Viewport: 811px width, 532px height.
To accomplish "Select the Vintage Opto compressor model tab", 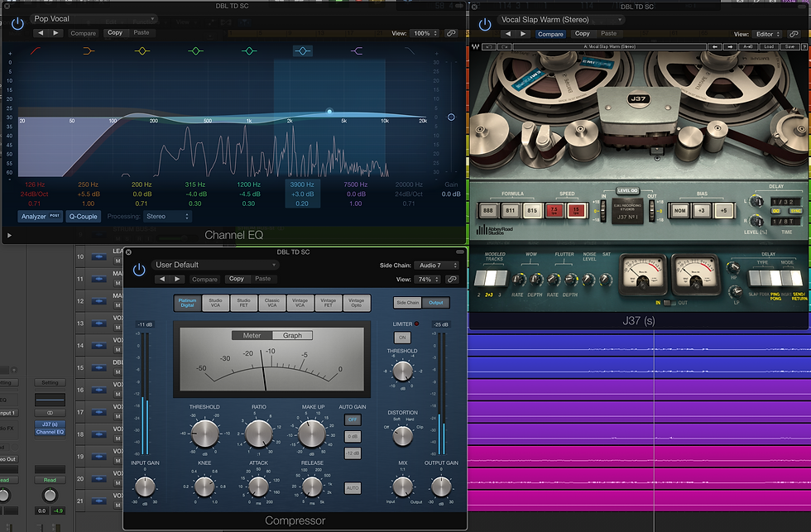I will click(357, 303).
